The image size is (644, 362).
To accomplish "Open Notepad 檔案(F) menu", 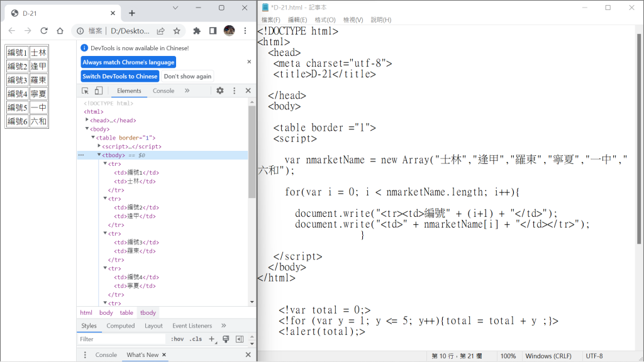I will click(270, 19).
